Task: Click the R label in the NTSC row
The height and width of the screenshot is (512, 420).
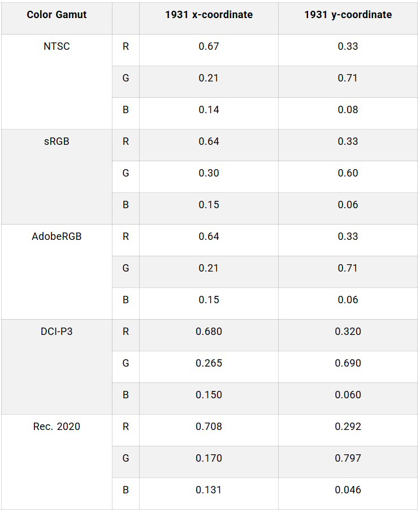Action: tap(125, 46)
